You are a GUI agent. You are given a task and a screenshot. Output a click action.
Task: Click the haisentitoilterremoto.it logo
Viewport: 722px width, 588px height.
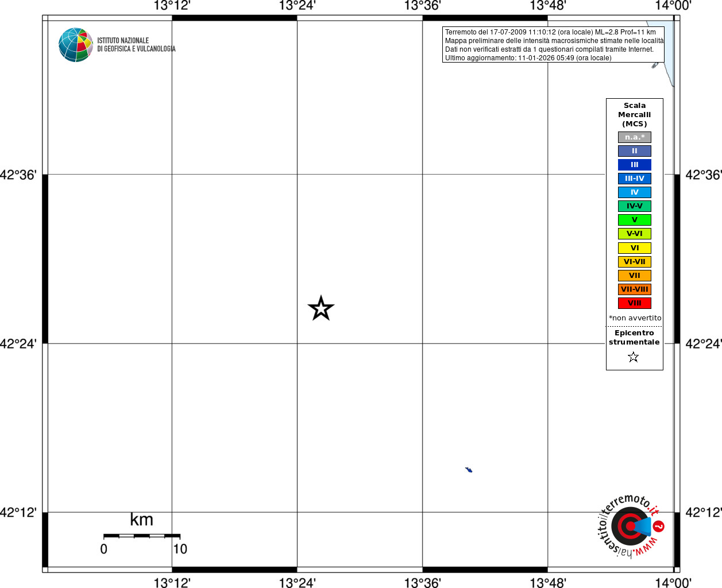[631, 526]
